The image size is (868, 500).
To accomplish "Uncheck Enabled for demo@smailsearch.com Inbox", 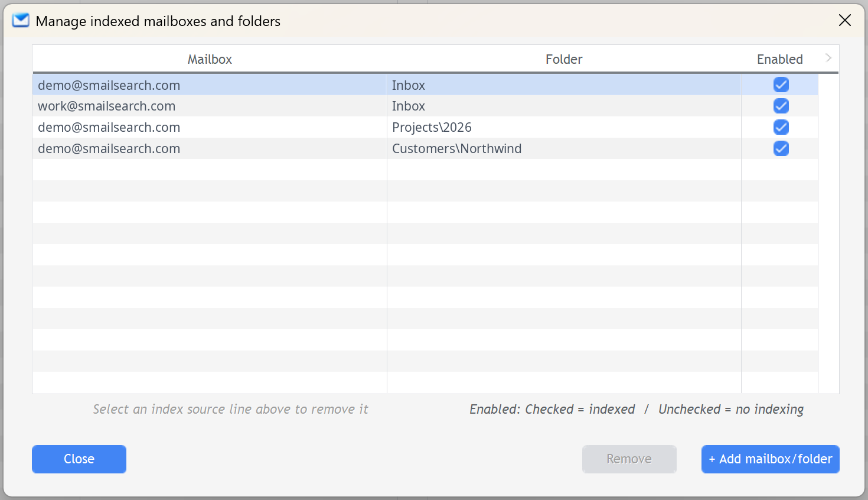I will (x=781, y=85).
